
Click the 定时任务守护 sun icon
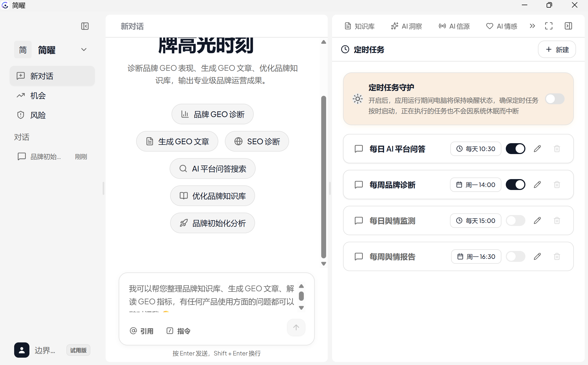(358, 99)
